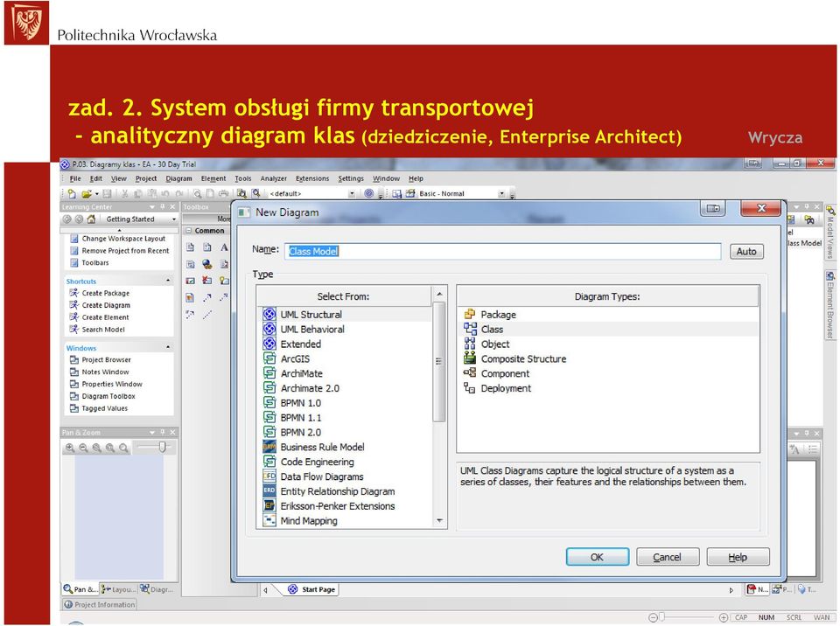
Task: Open the Notes Window link
Action: [105, 372]
